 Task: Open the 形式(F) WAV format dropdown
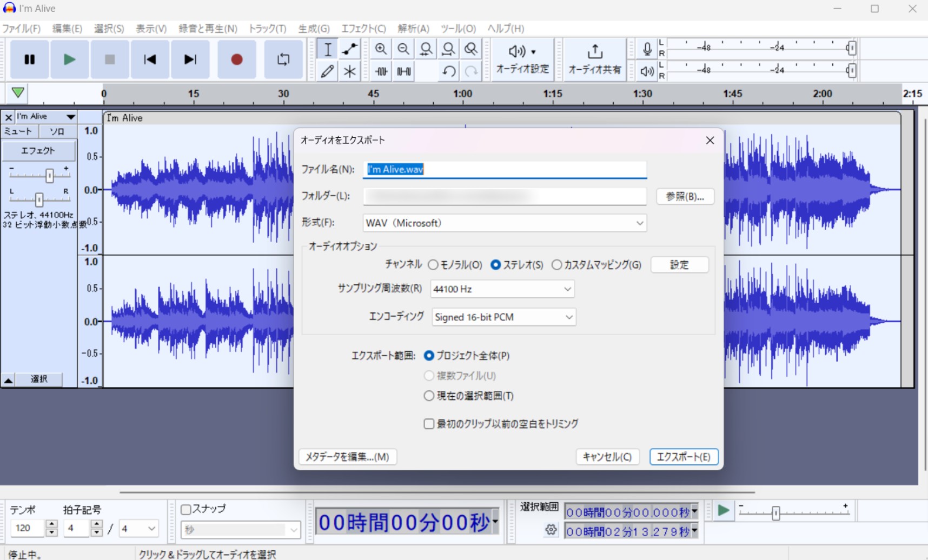(505, 223)
